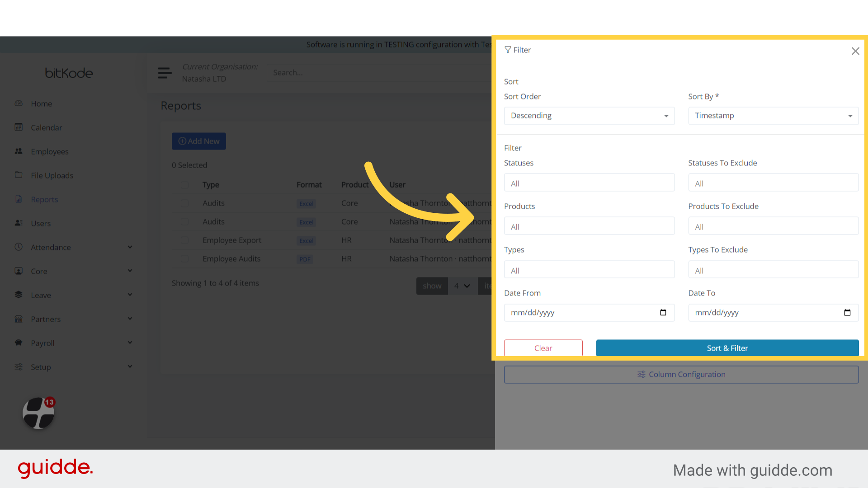Click the Attendance clock icon
This screenshot has width=868, height=488.
pyautogui.click(x=19, y=247)
